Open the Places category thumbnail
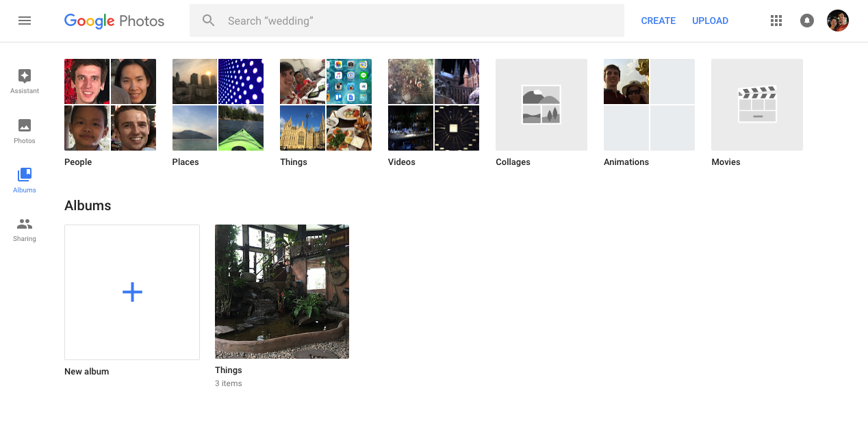The height and width of the screenshot is (432, 868). click(218, 105)
